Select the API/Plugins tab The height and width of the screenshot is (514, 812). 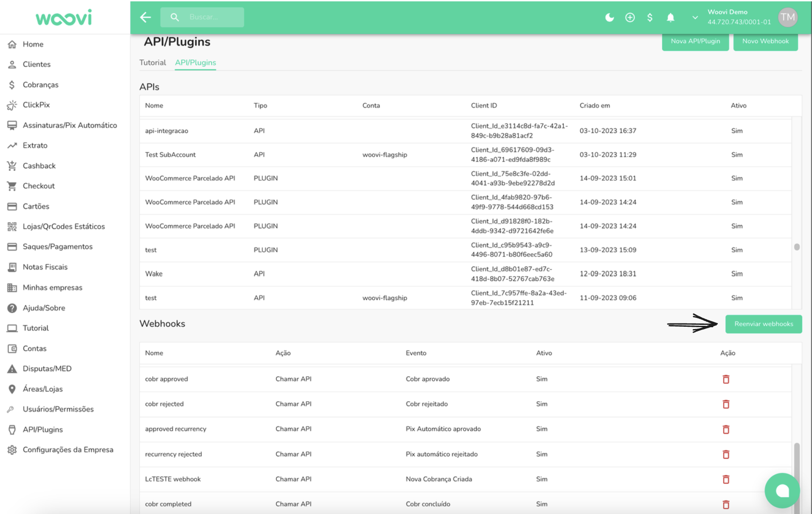tap(195, 62)
